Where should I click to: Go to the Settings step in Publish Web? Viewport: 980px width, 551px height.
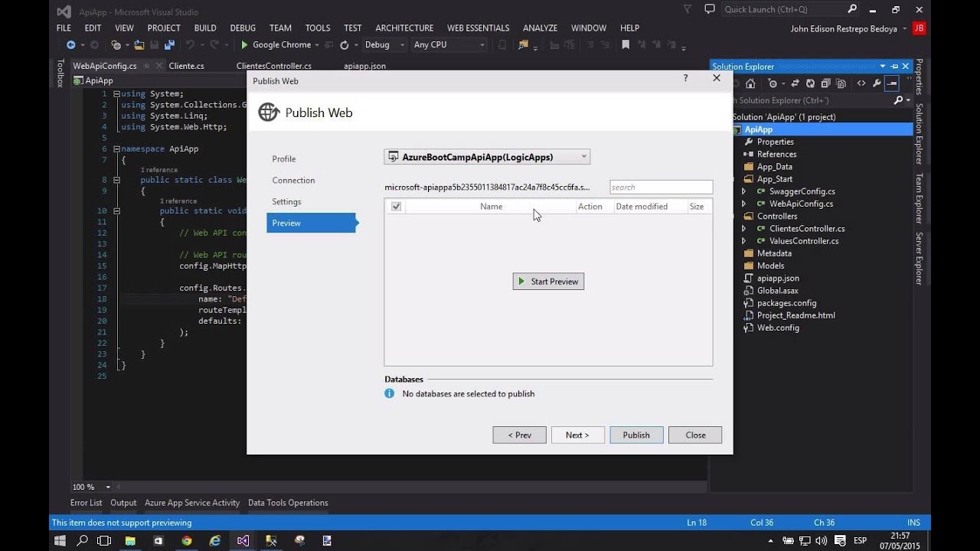pyautogui.click(x=286, y=202)
